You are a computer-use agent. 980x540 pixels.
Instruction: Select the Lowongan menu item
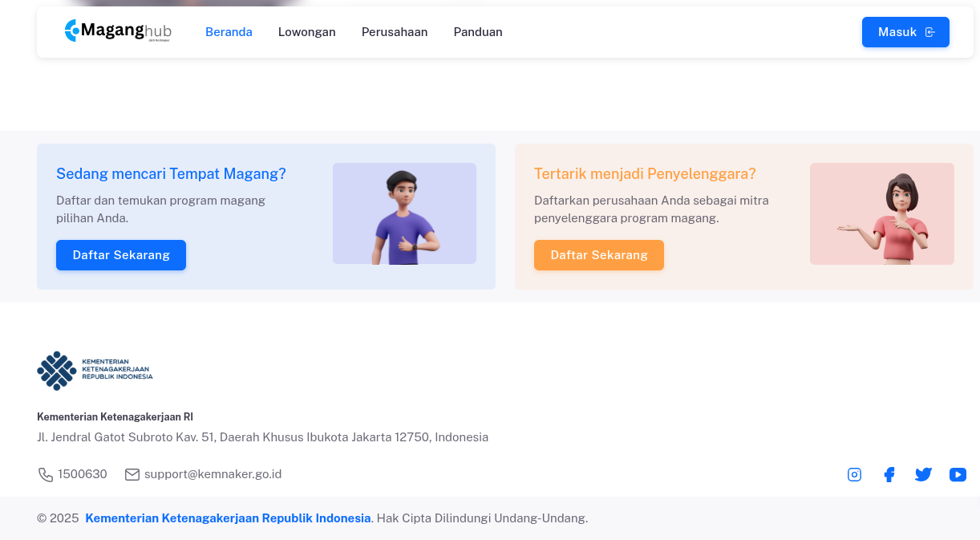point(307,32)
